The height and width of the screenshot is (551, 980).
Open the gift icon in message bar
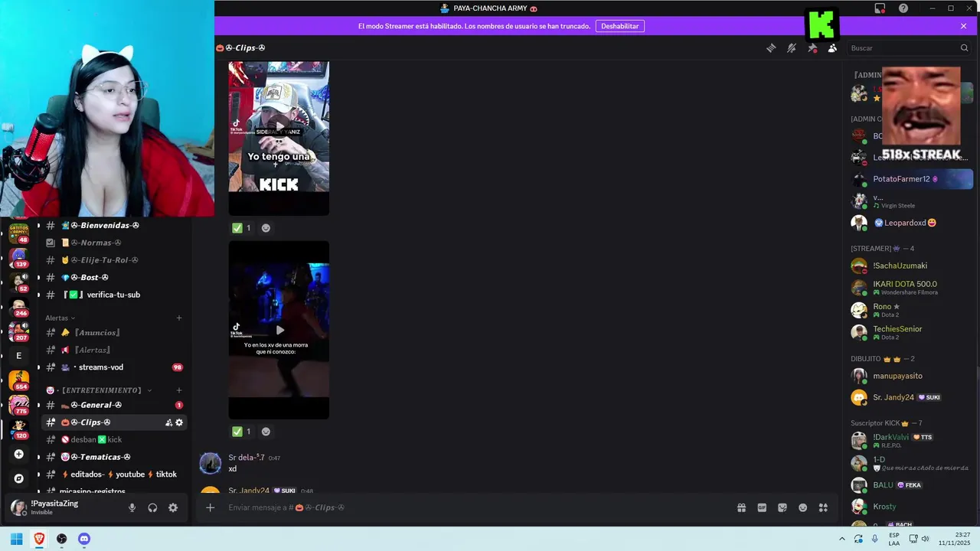[x=741, y=507]
